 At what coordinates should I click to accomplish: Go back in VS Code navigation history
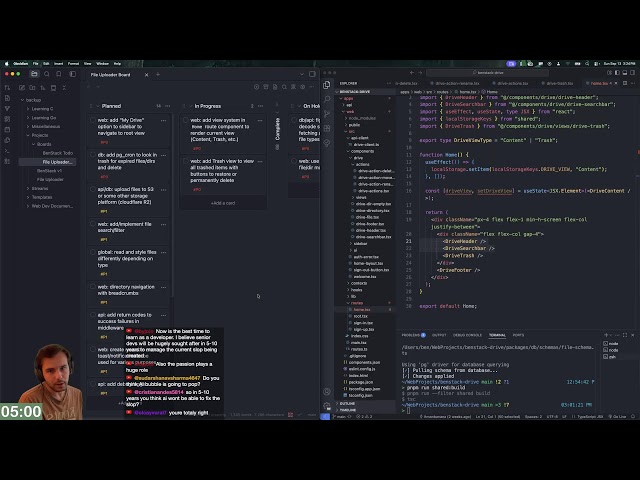411,73
